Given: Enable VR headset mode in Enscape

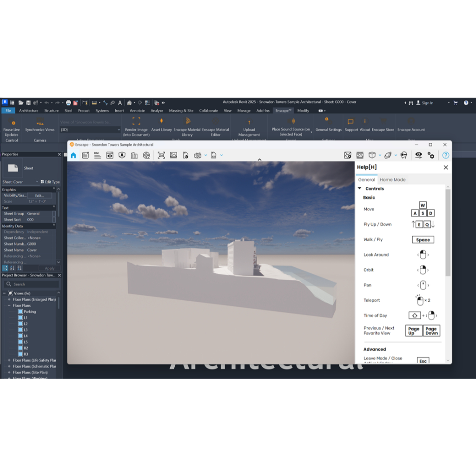Looking at the screenshot, I should 403,155.
